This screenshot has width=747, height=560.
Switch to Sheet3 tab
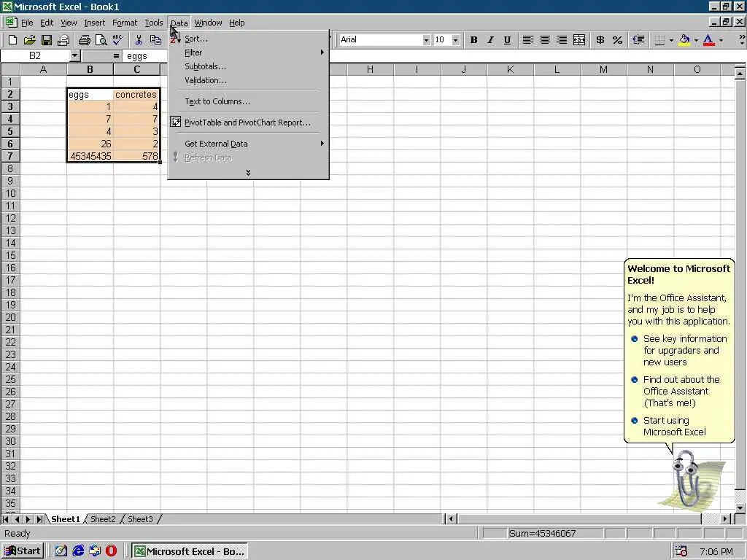click(140, 519)
